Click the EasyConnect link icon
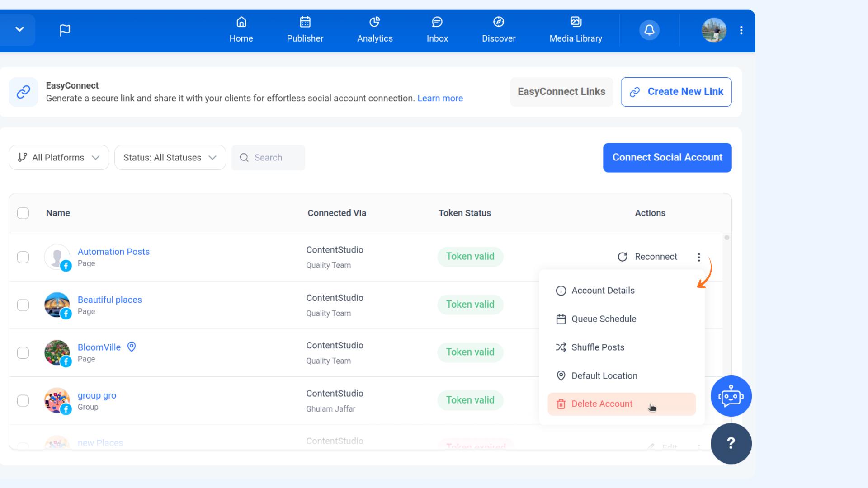The width and height of the screenshot is (868, 488). (24, 92)
